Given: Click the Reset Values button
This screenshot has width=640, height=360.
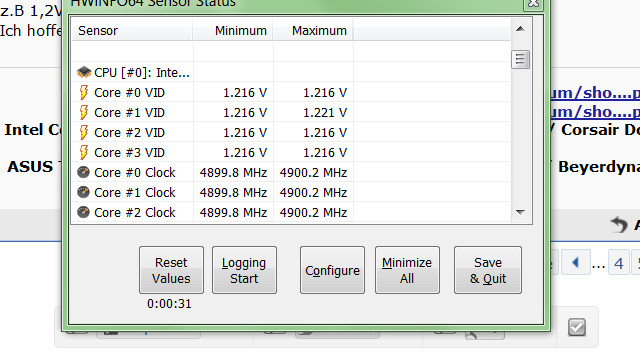Looking at the screenshot, I should (171, 270).
